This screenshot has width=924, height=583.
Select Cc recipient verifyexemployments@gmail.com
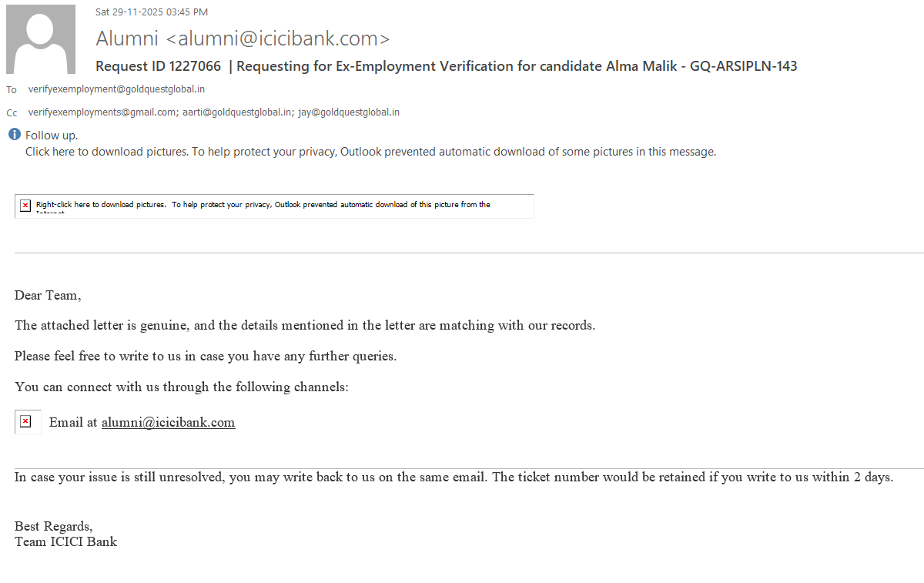102,112
